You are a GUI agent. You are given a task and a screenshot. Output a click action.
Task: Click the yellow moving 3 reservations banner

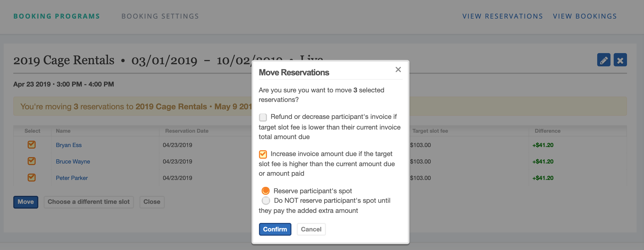click(x=320, y=106)
